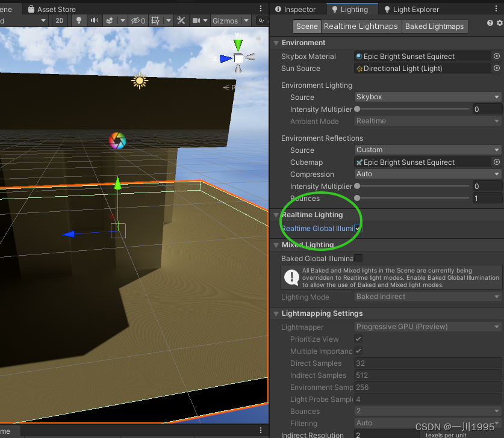The height and width of the screenshot is (438, 504).
Task: Open the Lighting settings gear icon
Action: [499, 23]
